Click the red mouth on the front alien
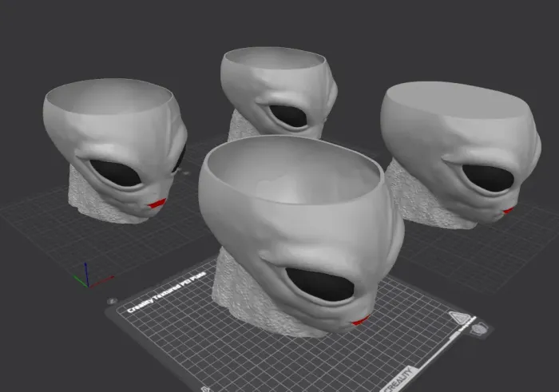This screenshot has height=392, width=559. 359,322
